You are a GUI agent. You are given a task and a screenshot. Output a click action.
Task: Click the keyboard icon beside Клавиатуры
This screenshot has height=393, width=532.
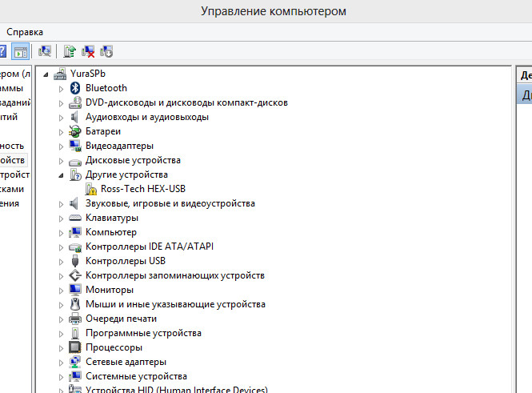pyautogui.click(x=75, y=218)
